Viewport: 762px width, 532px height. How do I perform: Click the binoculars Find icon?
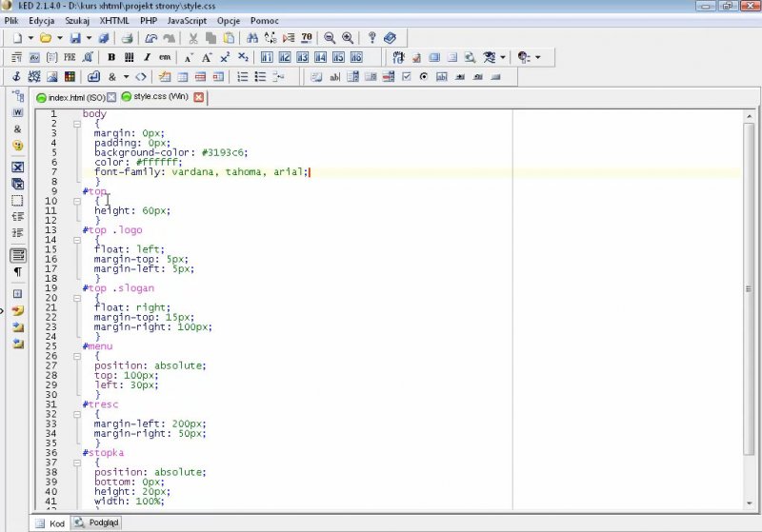point(252,38)
